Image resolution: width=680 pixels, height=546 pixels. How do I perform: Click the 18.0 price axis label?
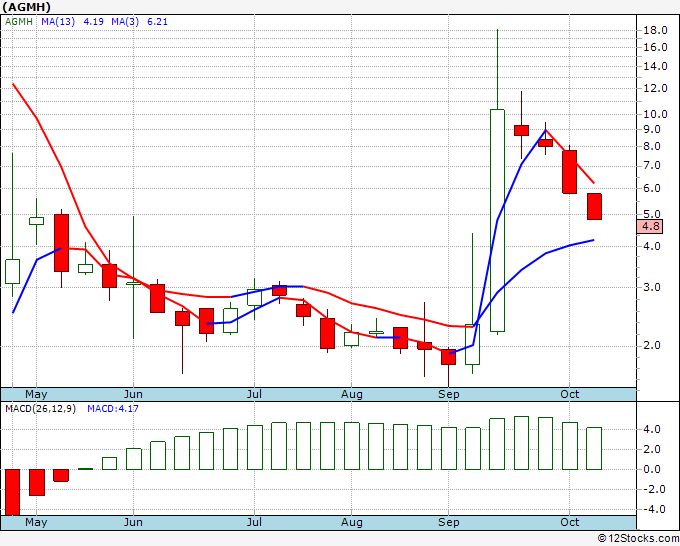pos(656,31)
